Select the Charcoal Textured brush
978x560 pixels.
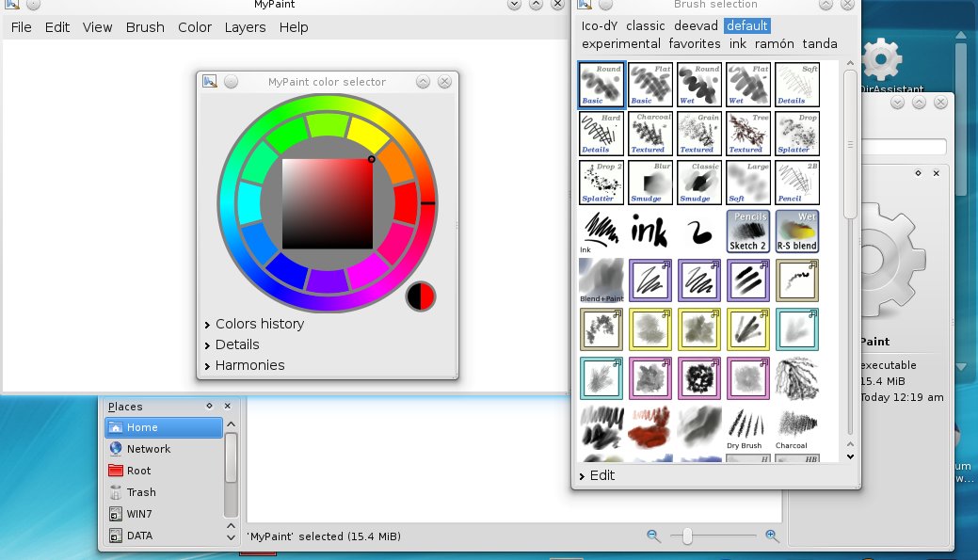tap(649, 134)
